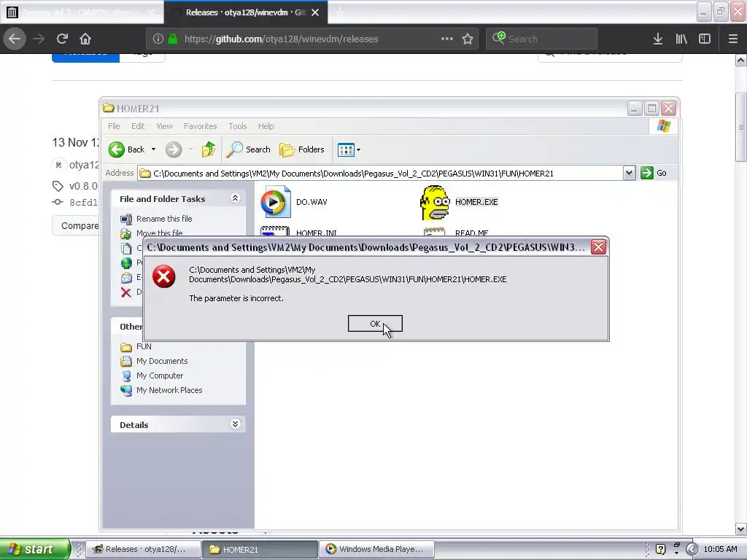Click the Up folder icon in Explorer toolbar
This screenshot has height=560, width=747.
coord(208,149)
